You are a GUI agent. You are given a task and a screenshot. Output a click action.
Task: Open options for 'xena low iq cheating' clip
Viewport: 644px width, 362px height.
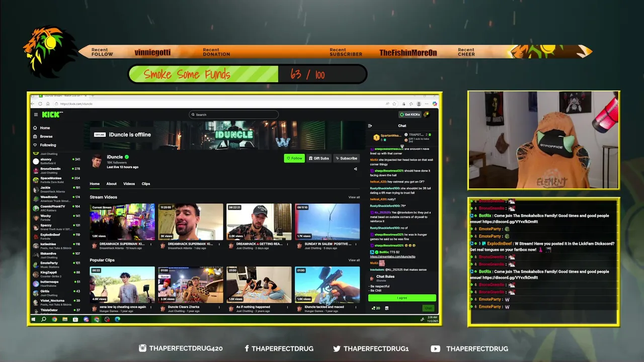click(x=151, y=307)
